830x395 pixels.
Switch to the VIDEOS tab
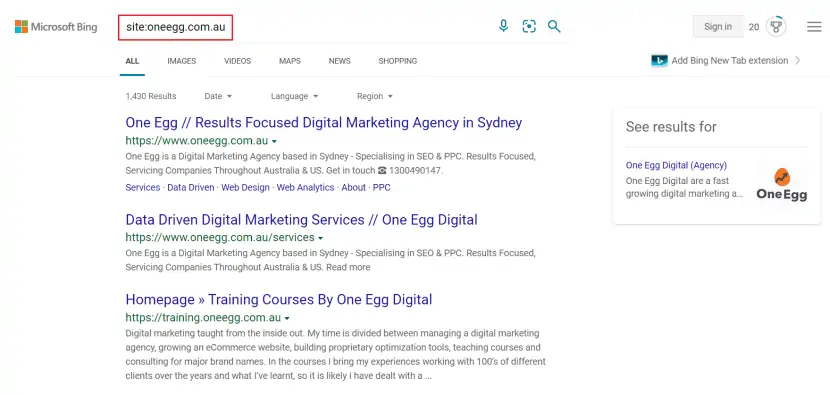click(237, 61)
